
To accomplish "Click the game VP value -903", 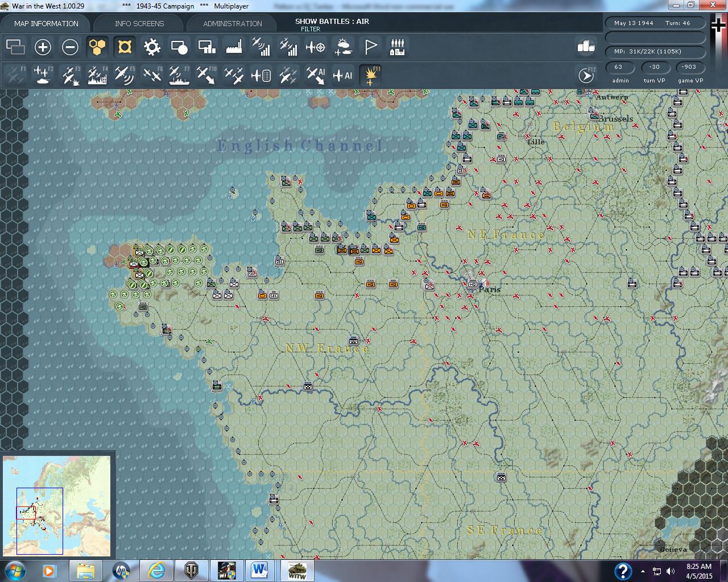I will 689,67.
